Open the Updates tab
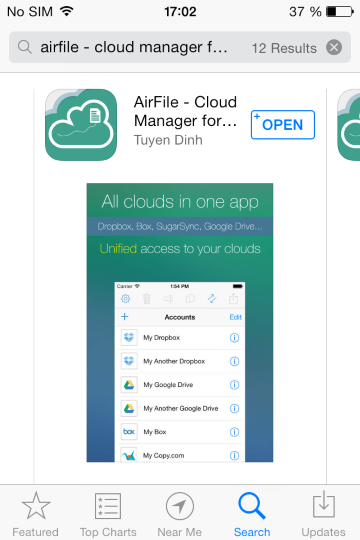 pyautogui.click(x=323, y=514)
